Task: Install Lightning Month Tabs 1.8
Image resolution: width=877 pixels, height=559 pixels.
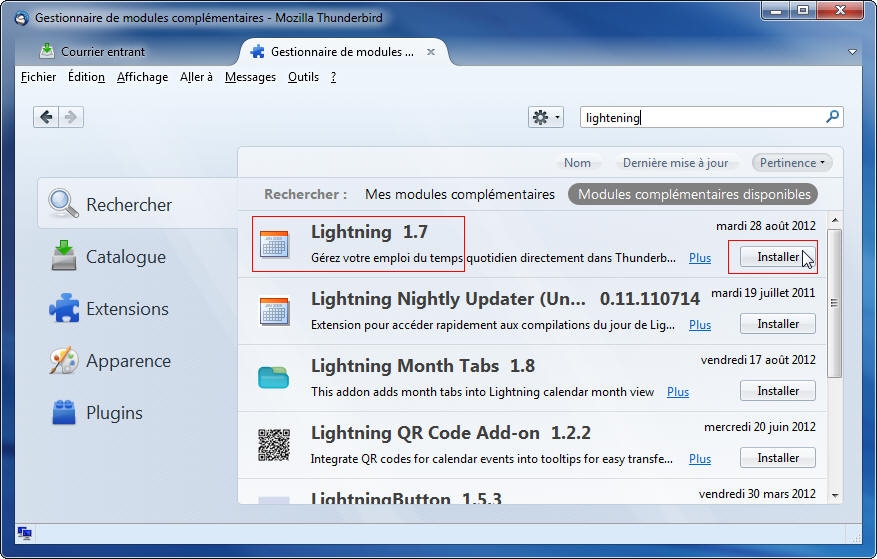Action: pyautogui.click(x=777, y=391)
